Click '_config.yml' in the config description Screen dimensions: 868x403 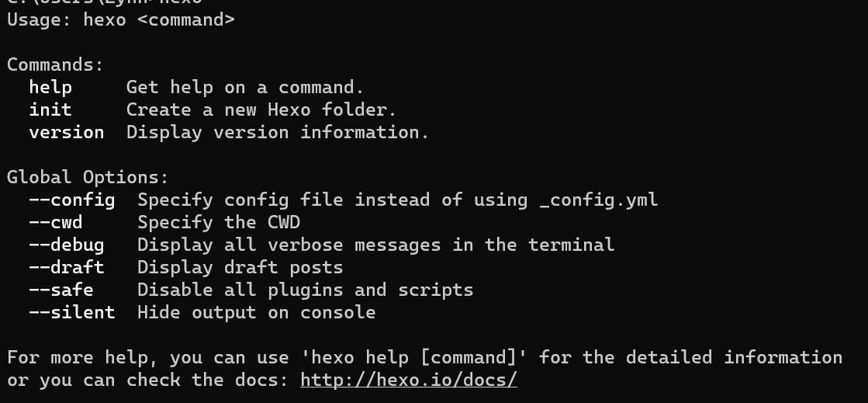599,200
